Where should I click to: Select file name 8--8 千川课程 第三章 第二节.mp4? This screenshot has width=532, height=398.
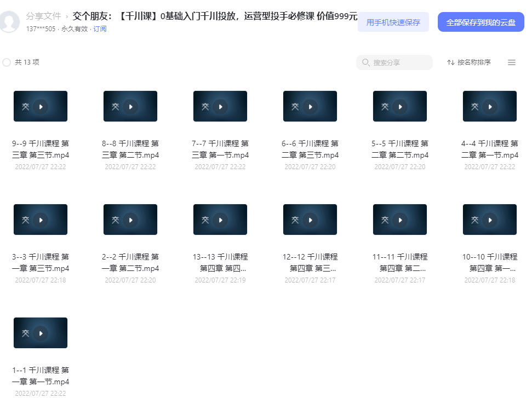(x=130, y=149)
